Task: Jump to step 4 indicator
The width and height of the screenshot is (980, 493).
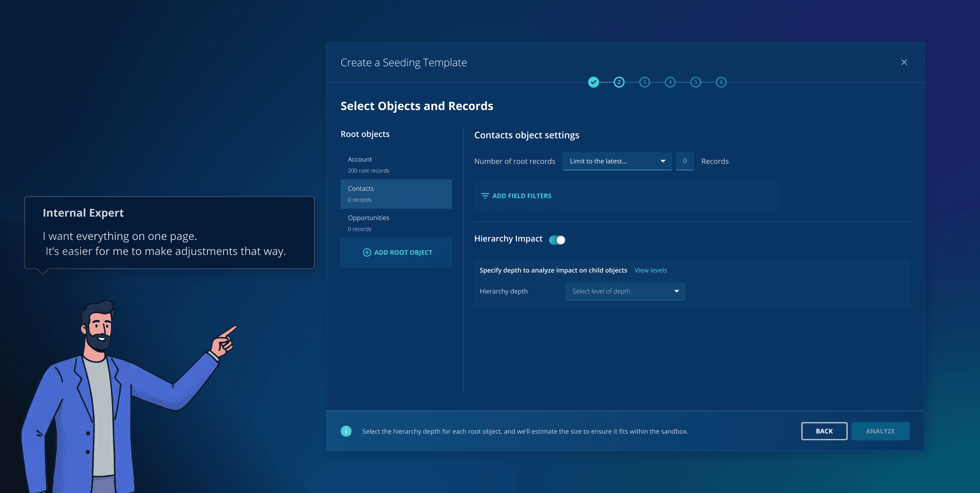Action: tap(670, 82)
